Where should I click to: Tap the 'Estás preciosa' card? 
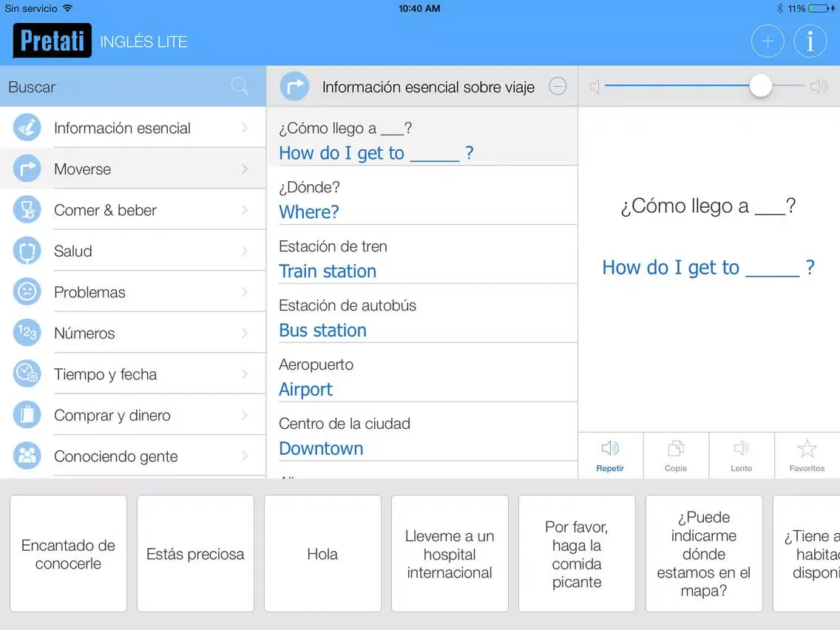[195, 553]
